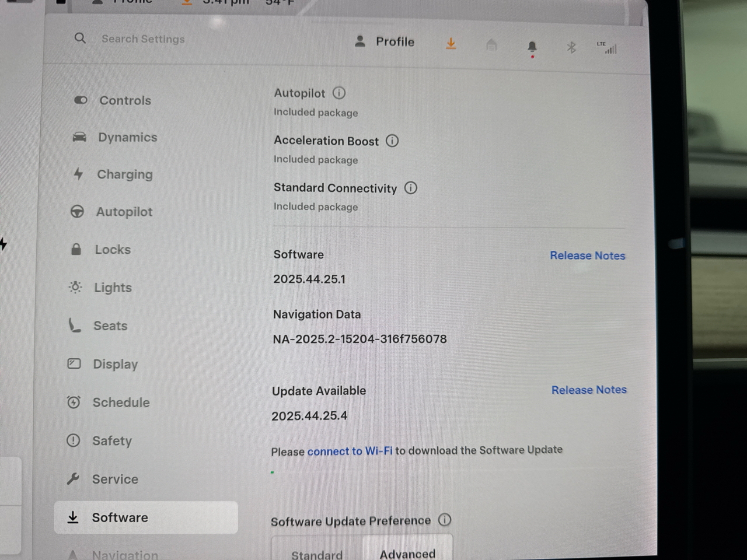
Task: Click the wrench Service icon
Action: 74,478
